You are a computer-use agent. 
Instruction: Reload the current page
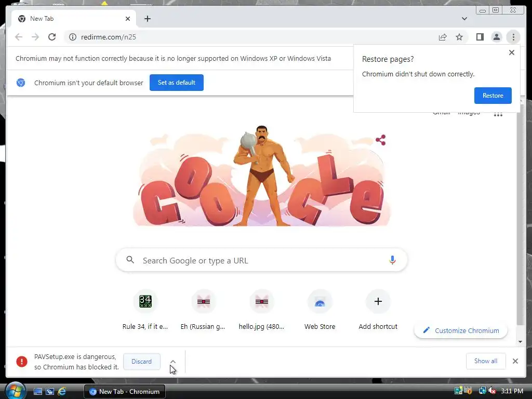tap(52, 37)
